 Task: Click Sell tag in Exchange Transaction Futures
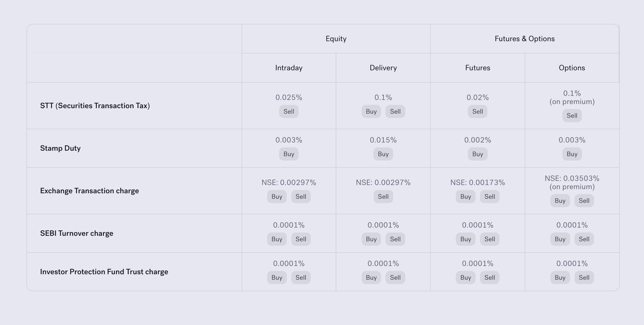490,197
